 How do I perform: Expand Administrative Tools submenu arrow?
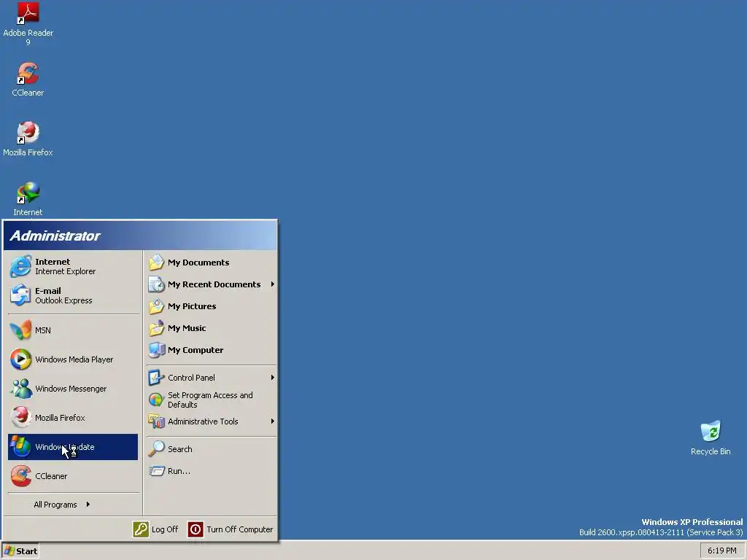click(273, 421)
